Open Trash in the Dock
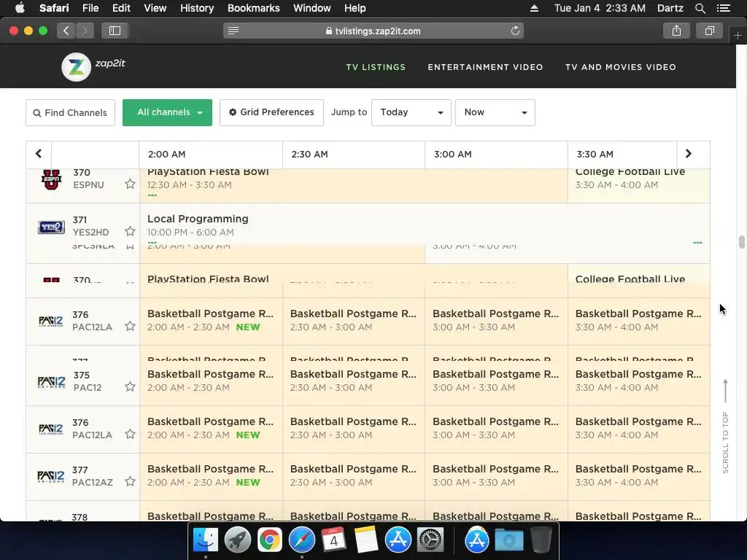Image resolution: width=747 pixels, height=560 pixels. (541, 540)
